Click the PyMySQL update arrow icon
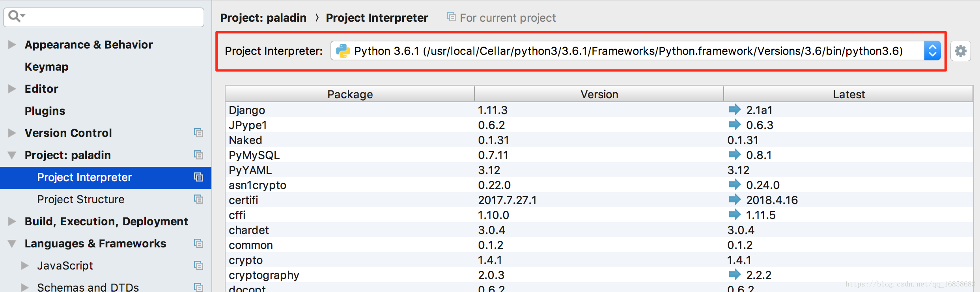 point(735,154)
